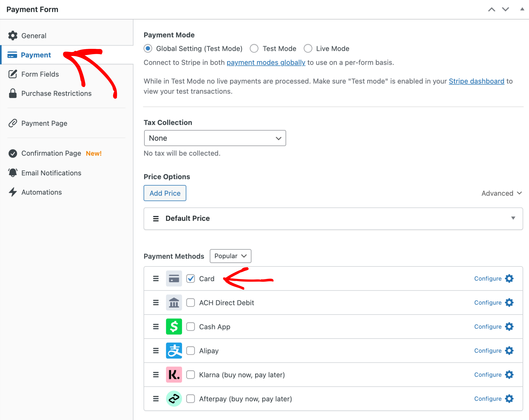Enable the Cash App checkbox
This screenshot has width=529, height=420.
click(x=190, y=327)
